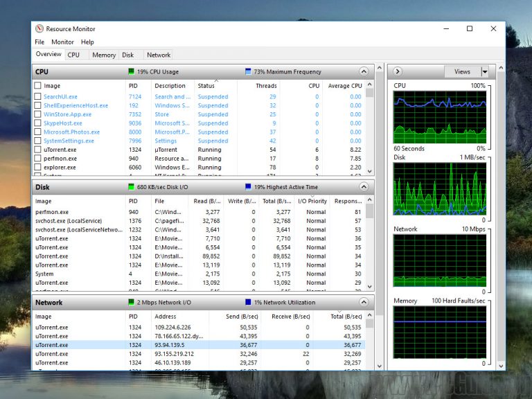Check the SkypeHost.exe checkbox
532x399 pixels.
[37, 123]
